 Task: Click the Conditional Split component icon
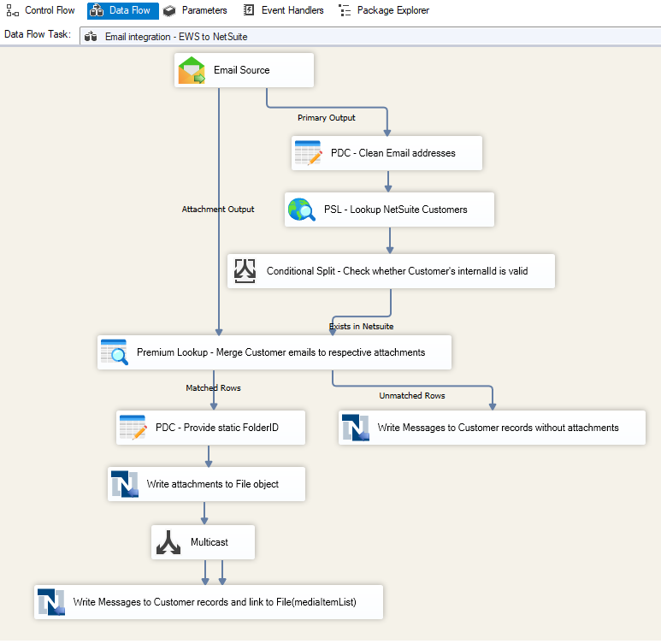click(245, 271)
